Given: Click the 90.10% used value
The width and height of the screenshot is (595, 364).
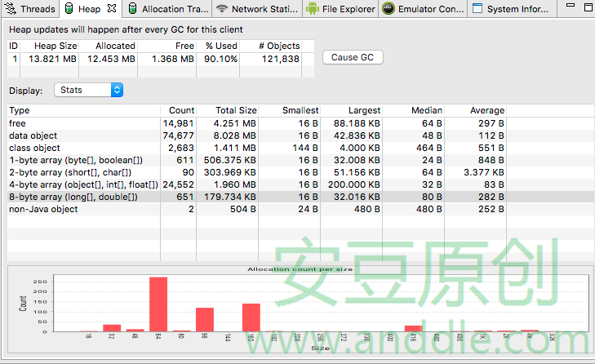Looking at the screenshot, I should click(221, 59).
